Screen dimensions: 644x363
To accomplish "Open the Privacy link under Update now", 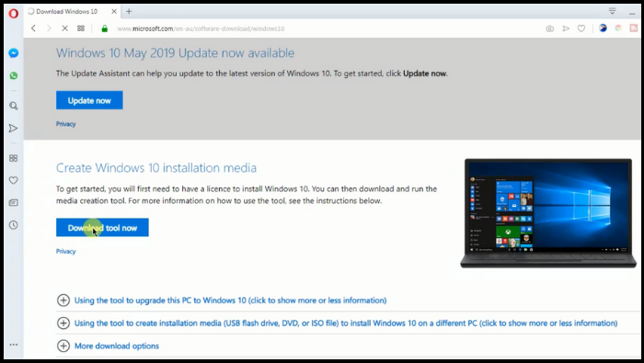I will click(65, 124).
